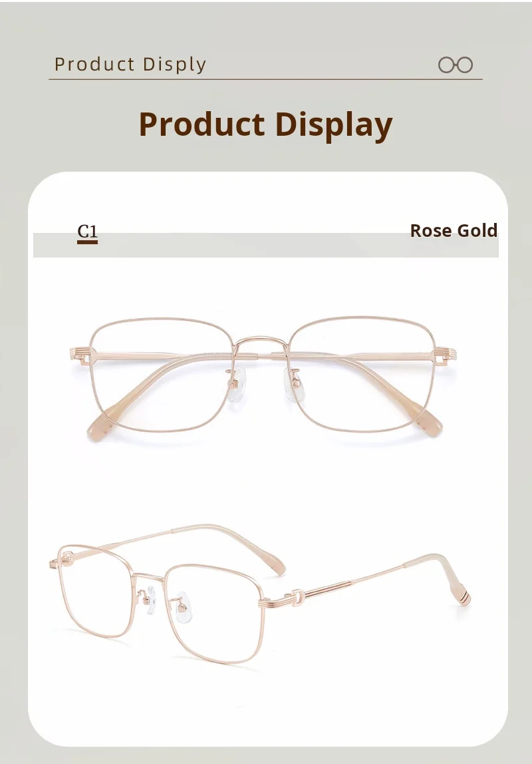532x764 pixels.
Task: Select the C1 color code label
Action: 88,230
